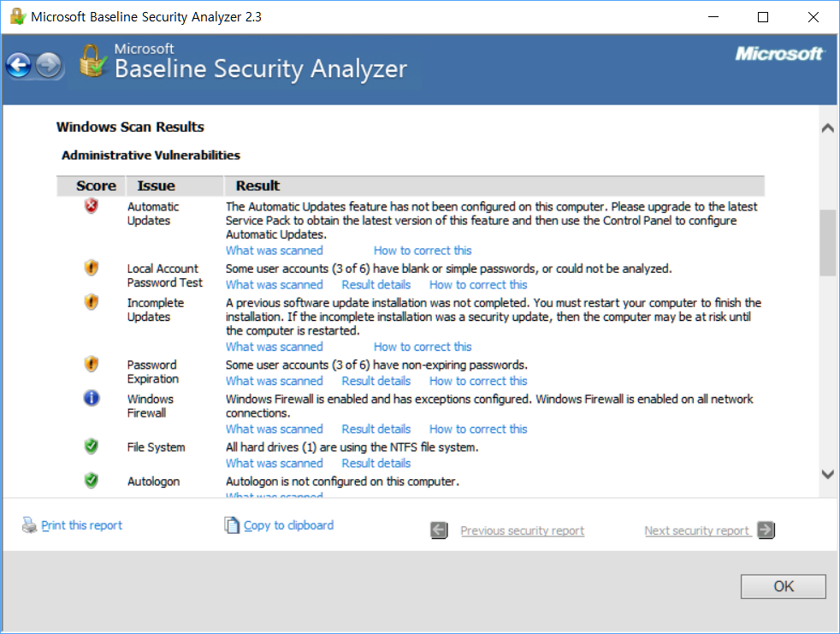840x634 pixels.
Task: Open What was scanned for Incomplete Updates
Action: 275,347
